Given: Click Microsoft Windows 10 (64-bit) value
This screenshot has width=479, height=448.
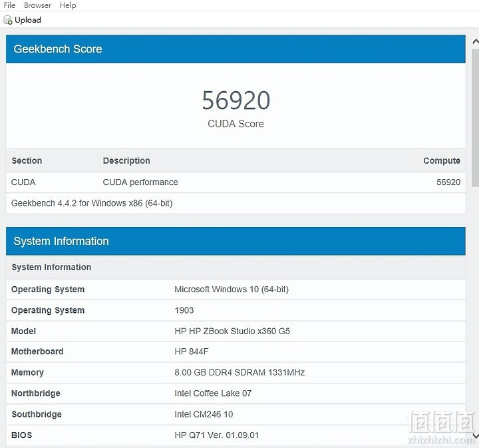Looking at the screenshot, I should pos(232,290).
